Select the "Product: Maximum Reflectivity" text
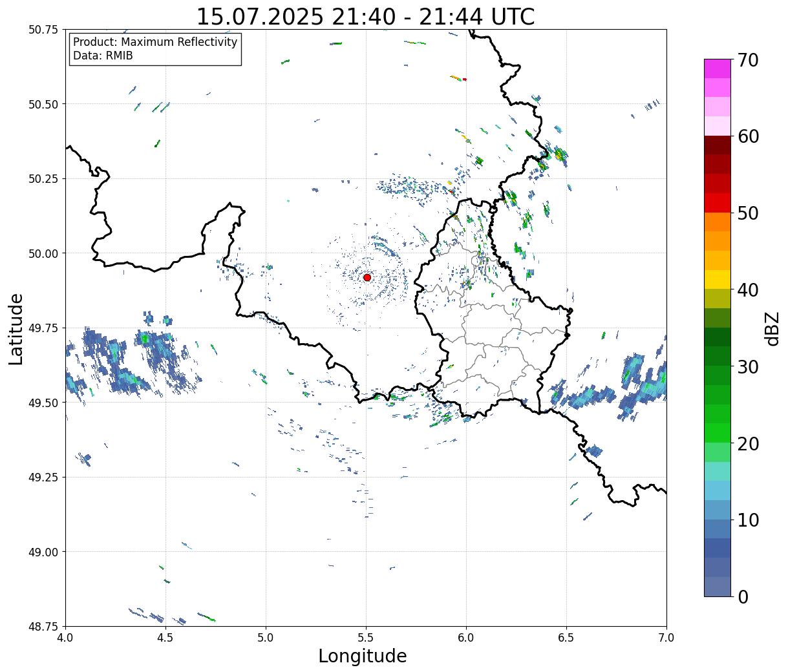 pos(155,42)
